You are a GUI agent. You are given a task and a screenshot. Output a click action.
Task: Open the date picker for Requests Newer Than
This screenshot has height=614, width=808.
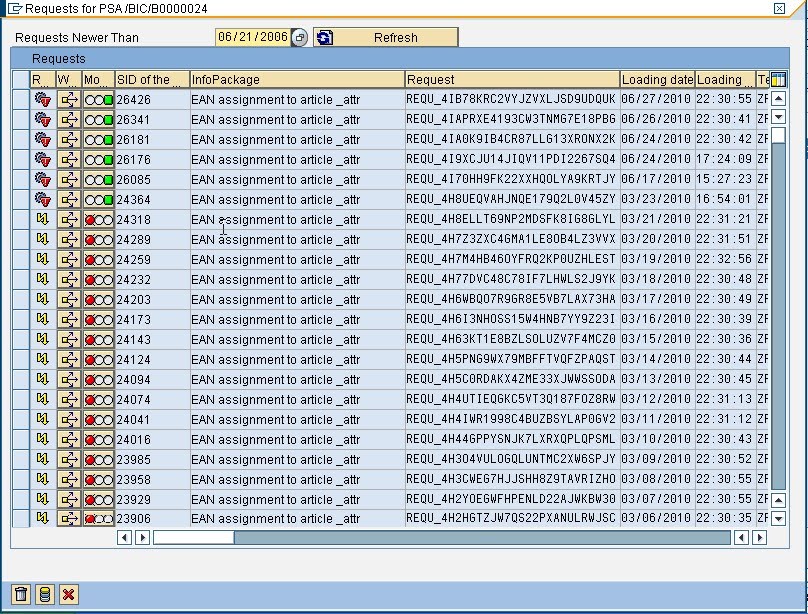pos(296,37)
